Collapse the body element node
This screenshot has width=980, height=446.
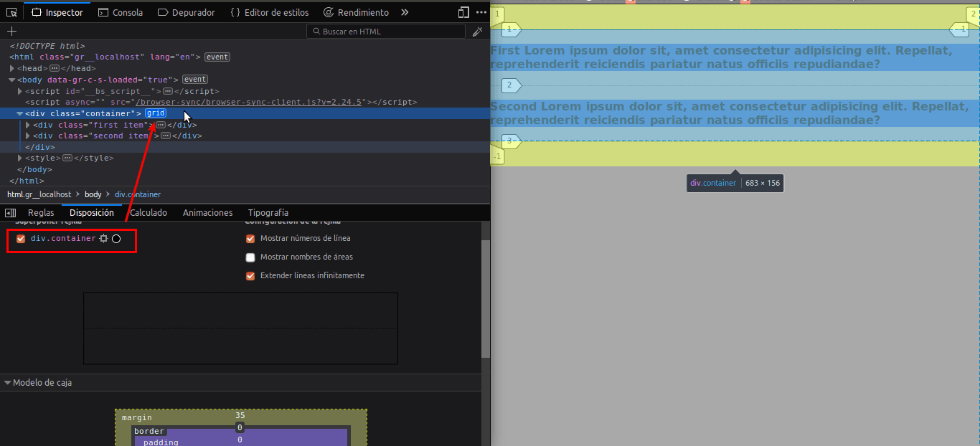tap(12, 80)
